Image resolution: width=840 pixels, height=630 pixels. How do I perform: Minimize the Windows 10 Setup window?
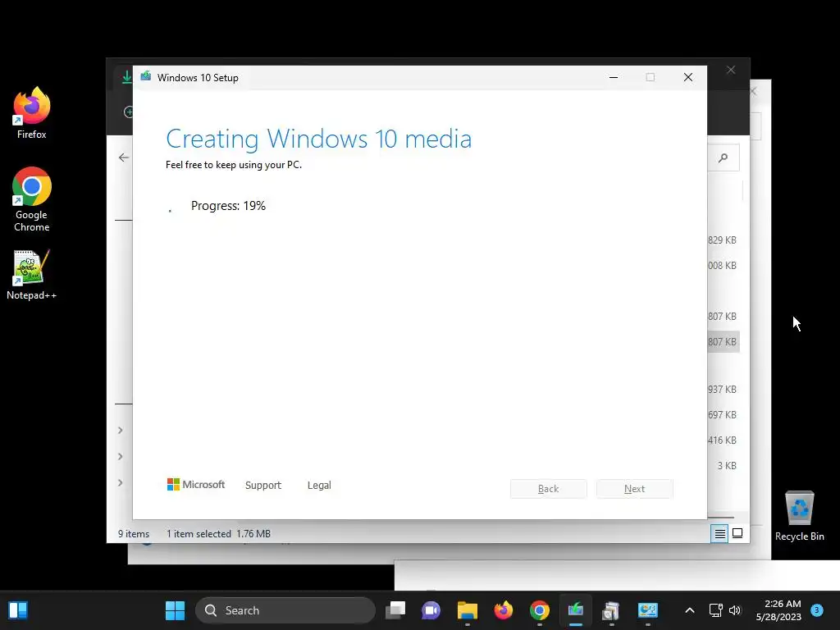(614, 78)
